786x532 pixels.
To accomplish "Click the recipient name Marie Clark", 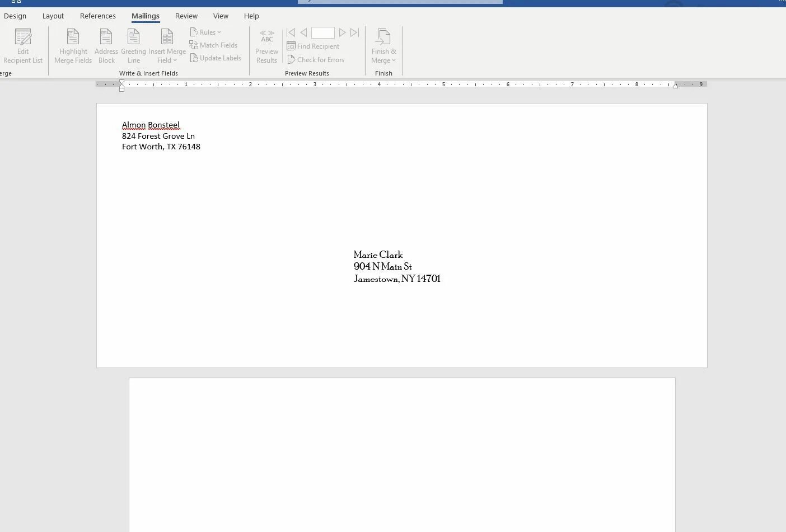I will click(x=378, y=255).
